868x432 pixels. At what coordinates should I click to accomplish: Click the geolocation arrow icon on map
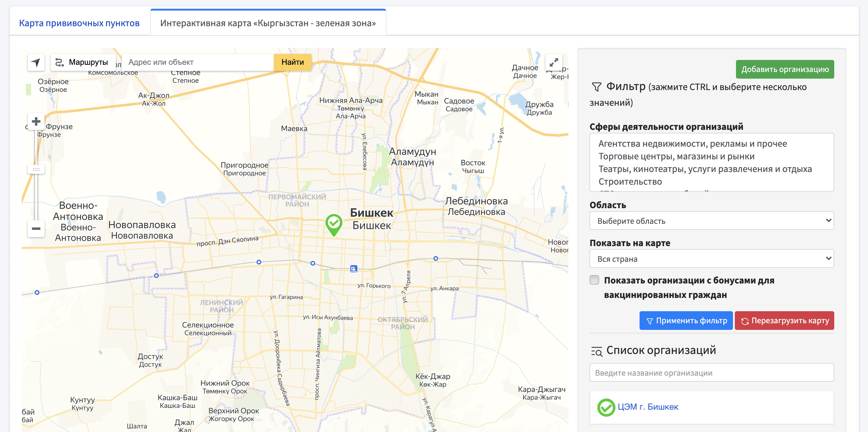[36, 62]
